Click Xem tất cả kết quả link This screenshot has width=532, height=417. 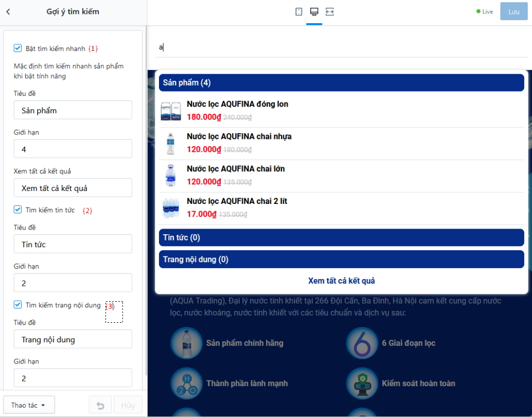(341, 281)
